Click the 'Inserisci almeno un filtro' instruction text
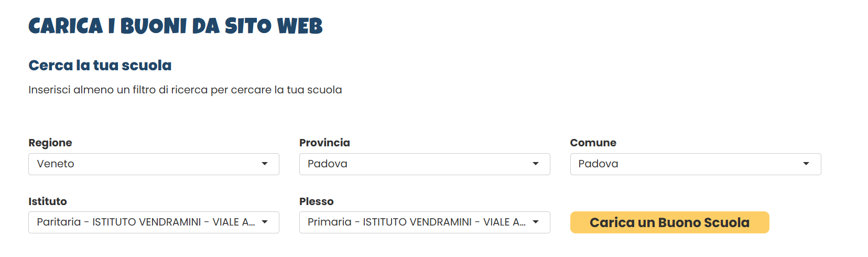868x257 pixels. (185, 90)
